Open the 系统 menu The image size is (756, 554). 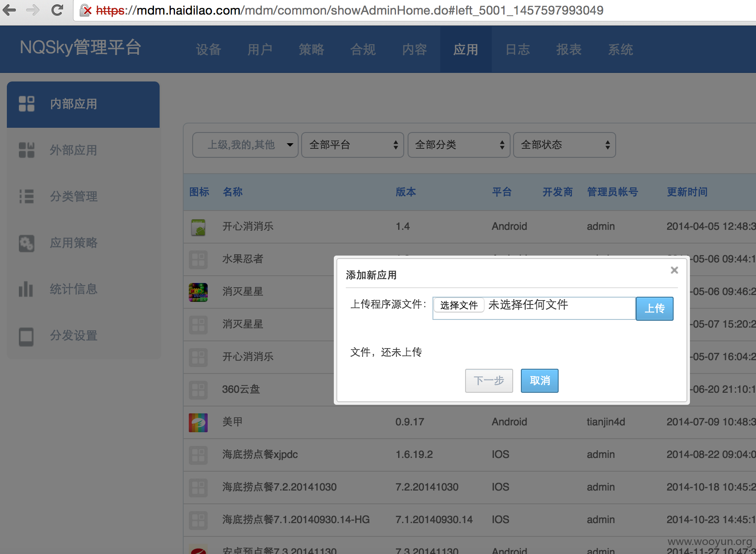point(620,50)
